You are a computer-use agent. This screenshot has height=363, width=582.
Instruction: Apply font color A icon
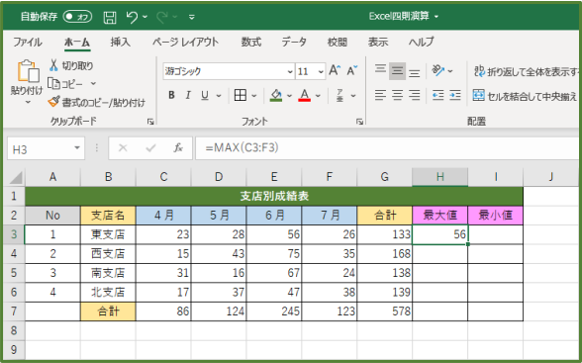coord(304,95)
